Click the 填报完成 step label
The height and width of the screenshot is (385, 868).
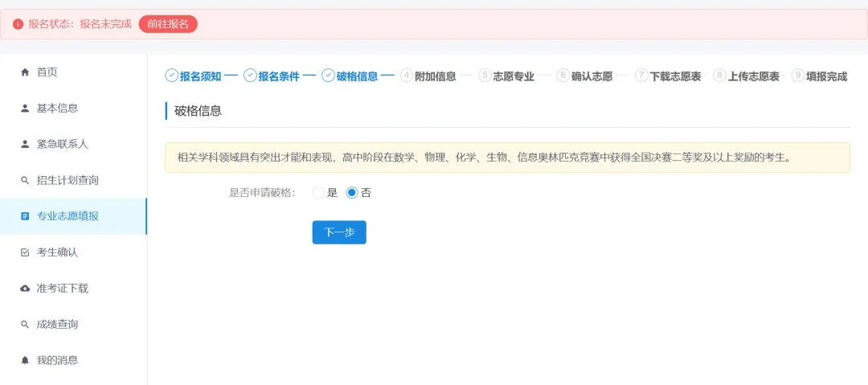coord(827,77)
